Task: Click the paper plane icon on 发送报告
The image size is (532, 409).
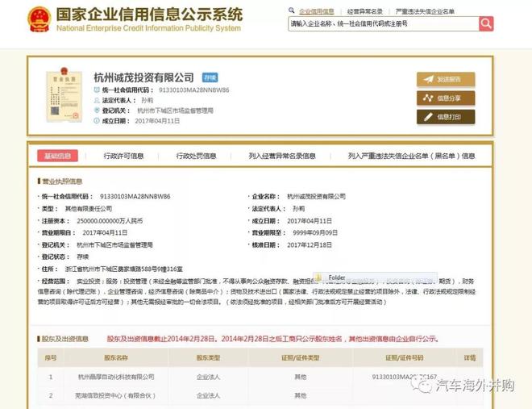Action: point(429,79)
